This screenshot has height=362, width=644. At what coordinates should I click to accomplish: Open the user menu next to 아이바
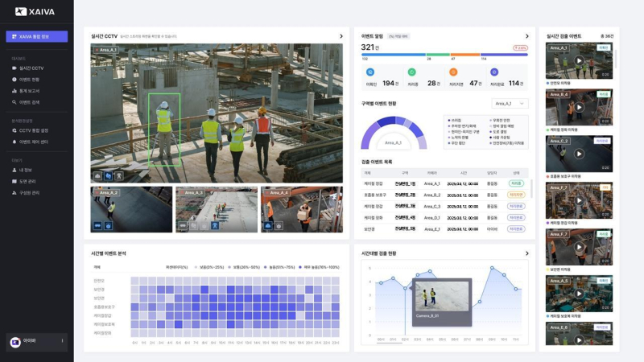click(62, 341)
